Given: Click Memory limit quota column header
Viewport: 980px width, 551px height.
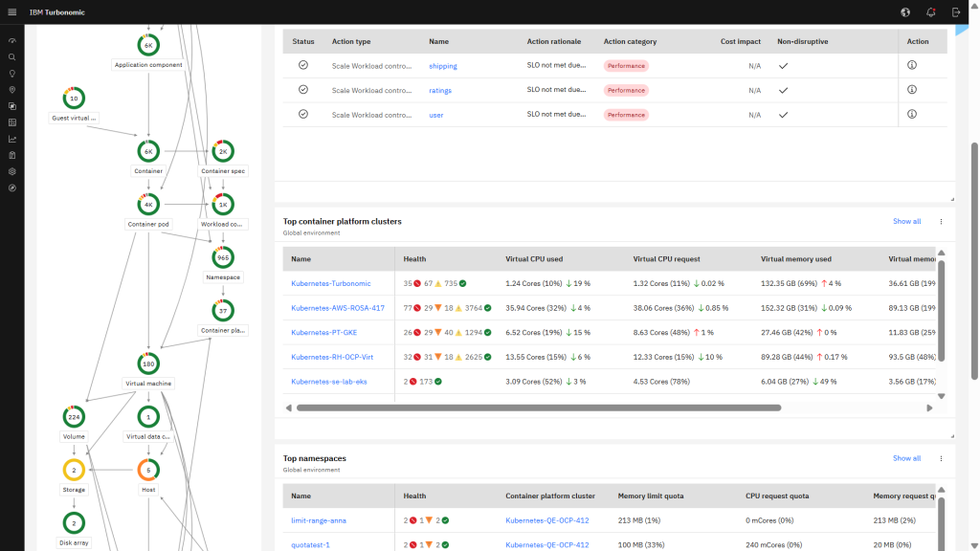Looking at the screenshot, I should [x=651, y=496].
